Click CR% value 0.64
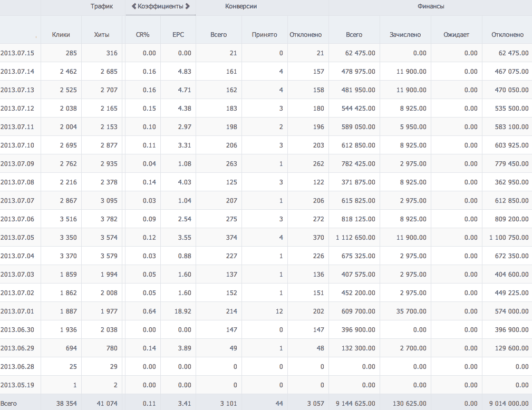 [149, 311]
